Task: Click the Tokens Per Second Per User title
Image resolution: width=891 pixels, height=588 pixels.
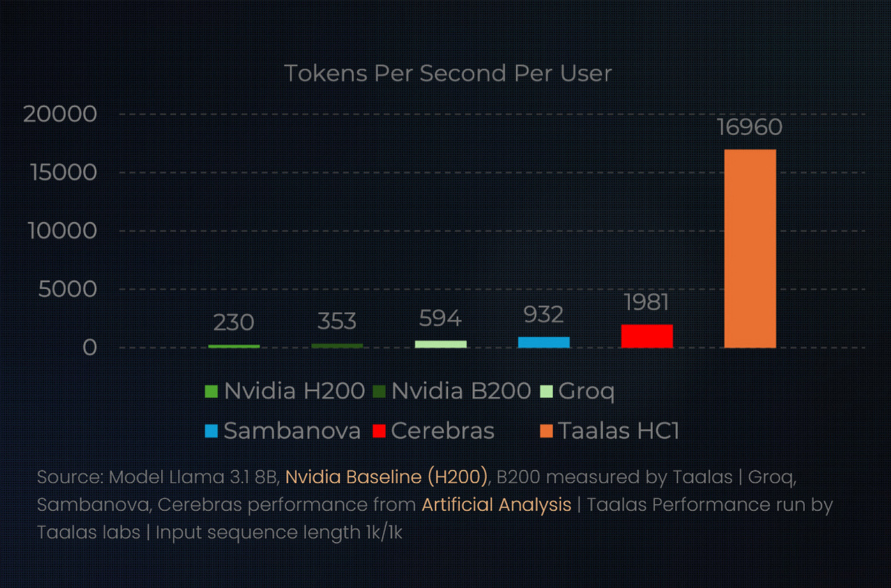Action: pyautogui.click(x=448, y=73)
